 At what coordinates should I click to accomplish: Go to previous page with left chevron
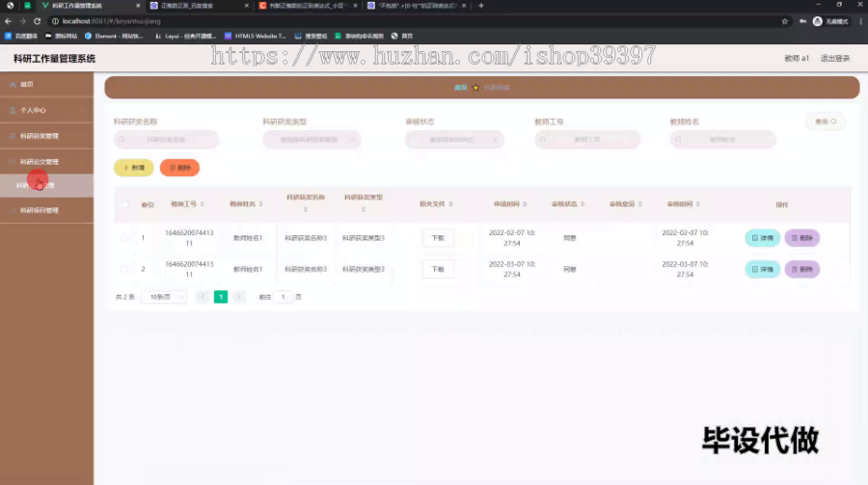point(203,297)
